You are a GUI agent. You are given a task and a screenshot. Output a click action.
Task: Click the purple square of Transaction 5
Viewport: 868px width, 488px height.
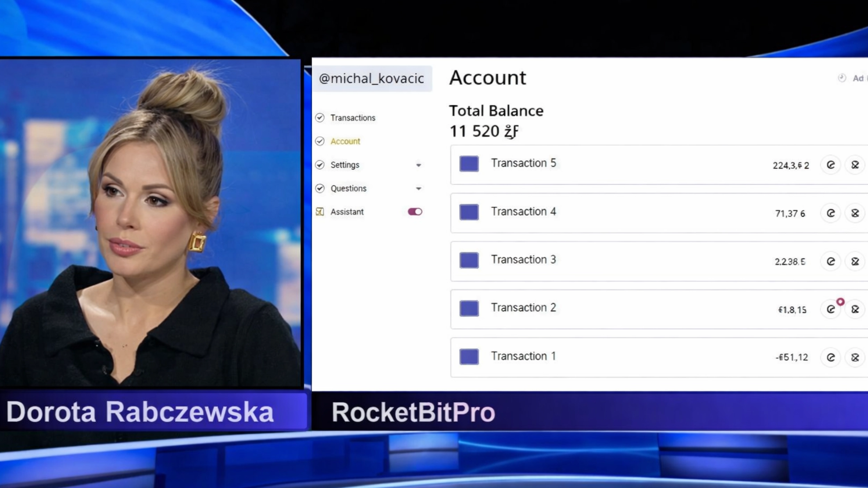click(469, 164)
